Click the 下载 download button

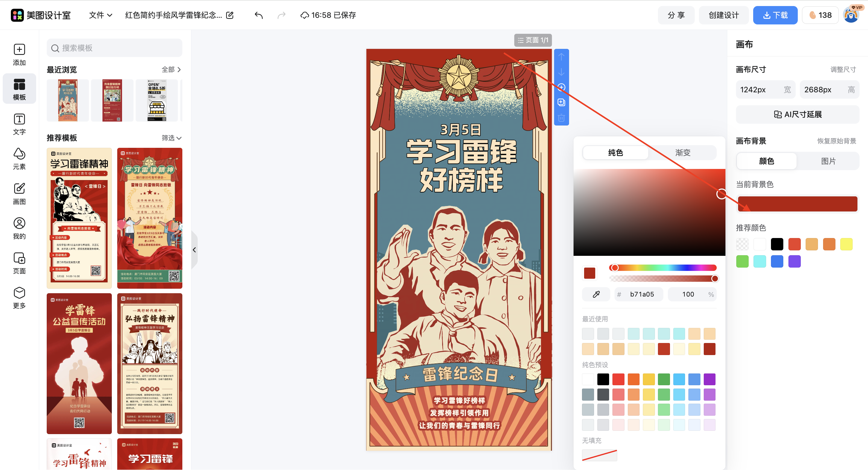[775, 15]
